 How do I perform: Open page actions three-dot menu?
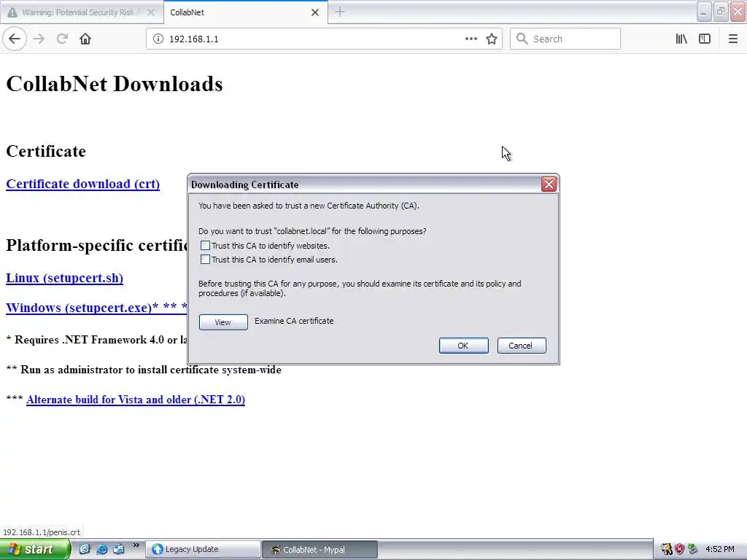click(x=471, y=39)
